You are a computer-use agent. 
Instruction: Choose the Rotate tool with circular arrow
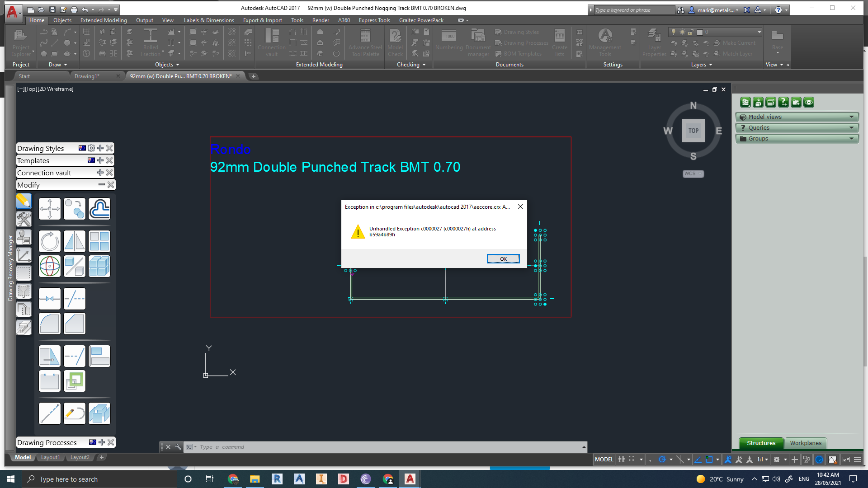click(50, 241)
